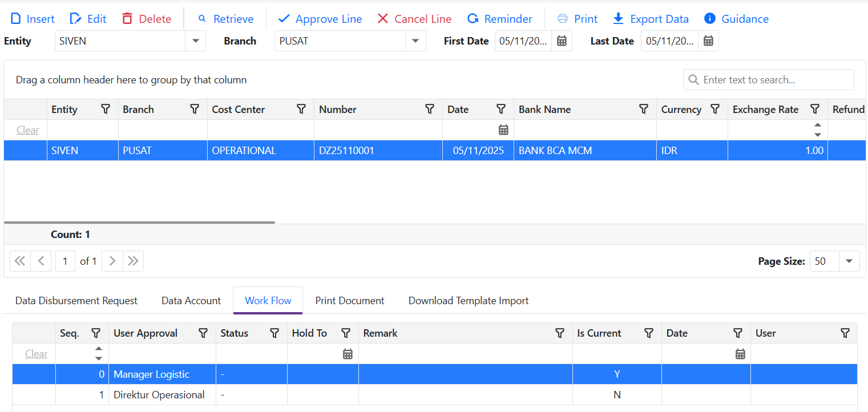Open filter for Currency column

pyautogui.click(x=715, y=109)
